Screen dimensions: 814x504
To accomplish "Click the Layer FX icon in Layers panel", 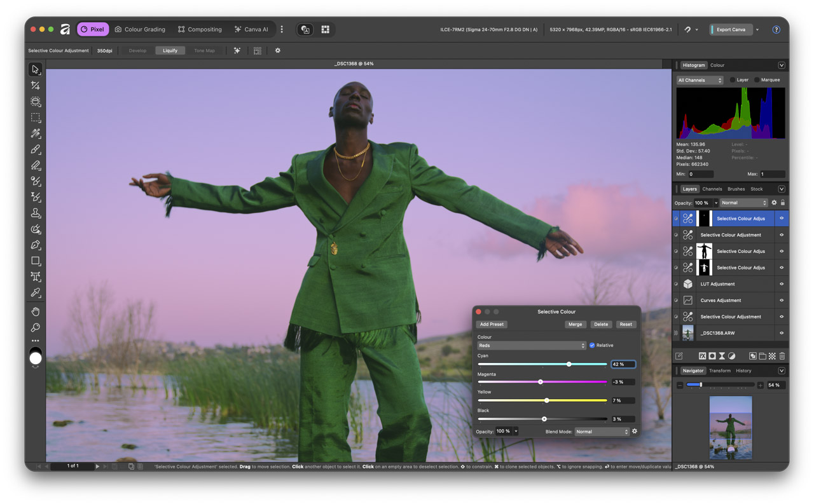I will 702,356.
